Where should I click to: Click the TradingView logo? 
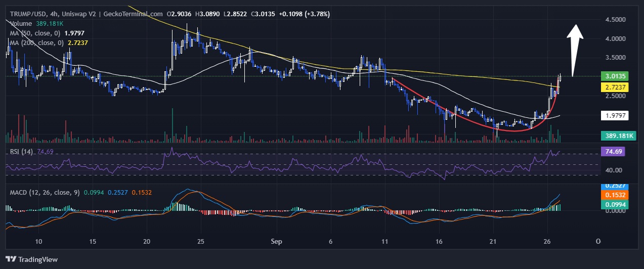(32, 259)
